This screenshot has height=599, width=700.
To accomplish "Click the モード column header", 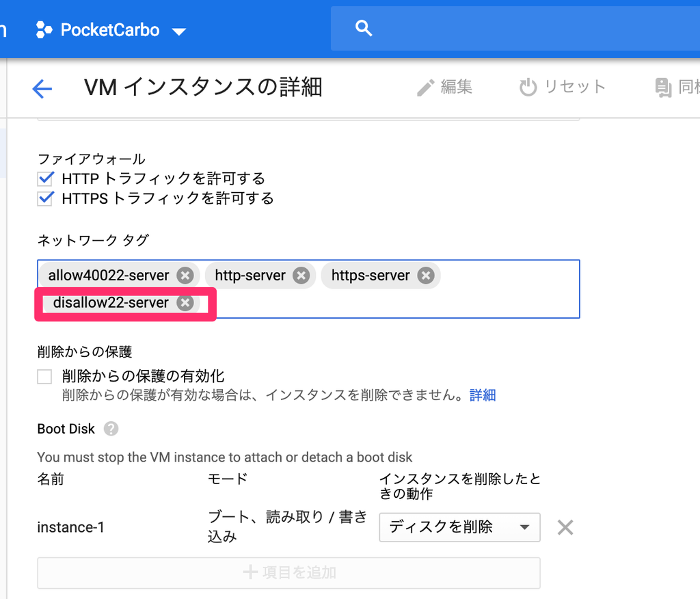I will (228, 479).
